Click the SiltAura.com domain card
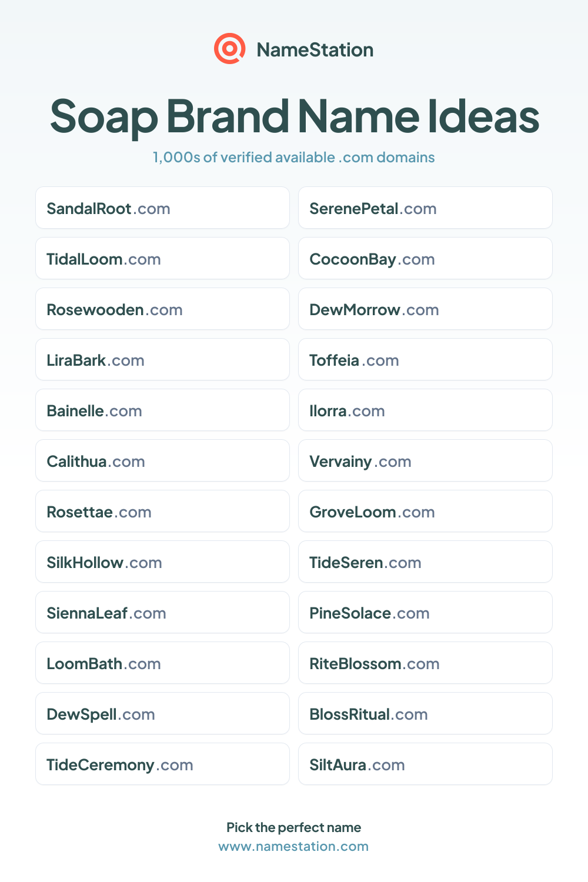The width and height of the screenshot is (588, 882). [425, 764]
